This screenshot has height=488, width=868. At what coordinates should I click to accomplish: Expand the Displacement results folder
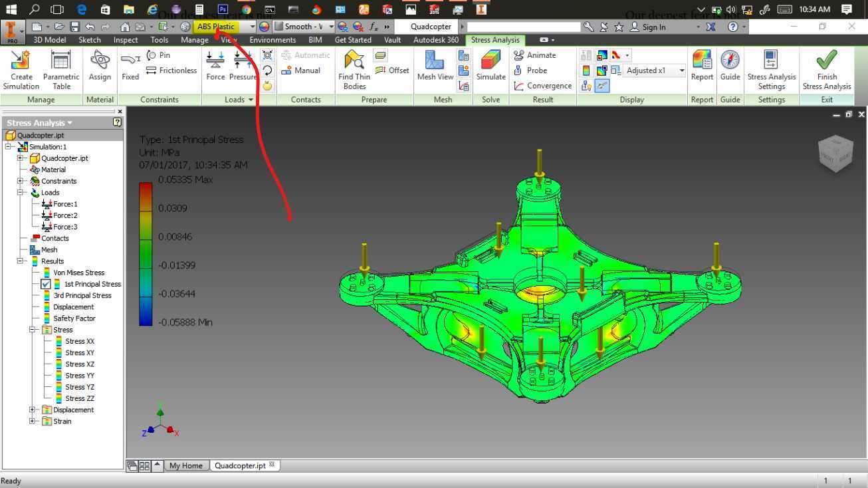pos(33,410)
